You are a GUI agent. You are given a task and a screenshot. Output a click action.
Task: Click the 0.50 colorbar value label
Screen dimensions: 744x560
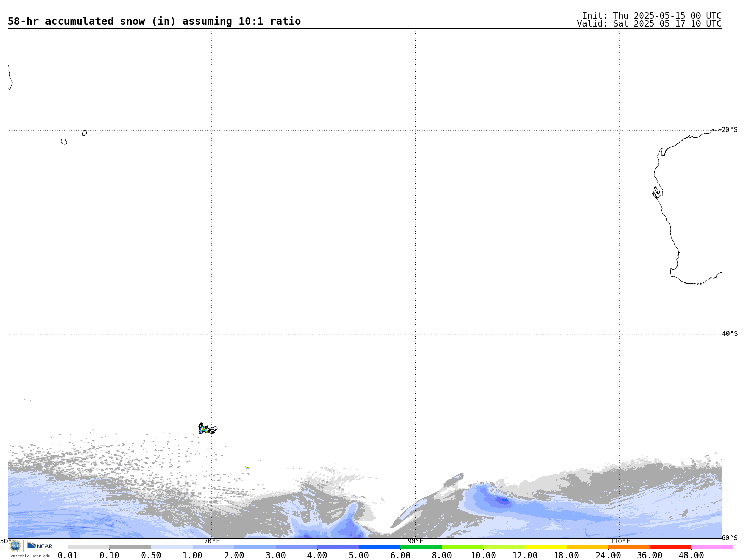pyautogui.click(x=151, y=556)
